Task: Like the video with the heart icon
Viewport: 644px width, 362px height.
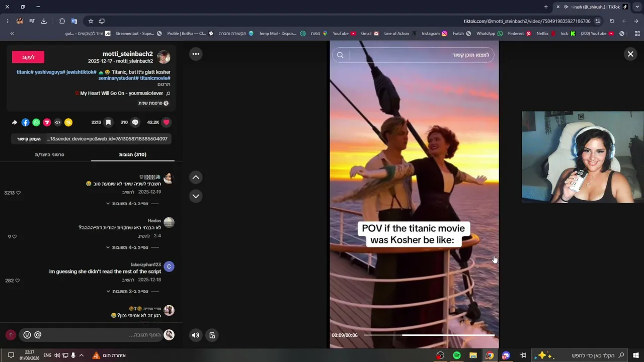Action: click(x=166, y=122)
